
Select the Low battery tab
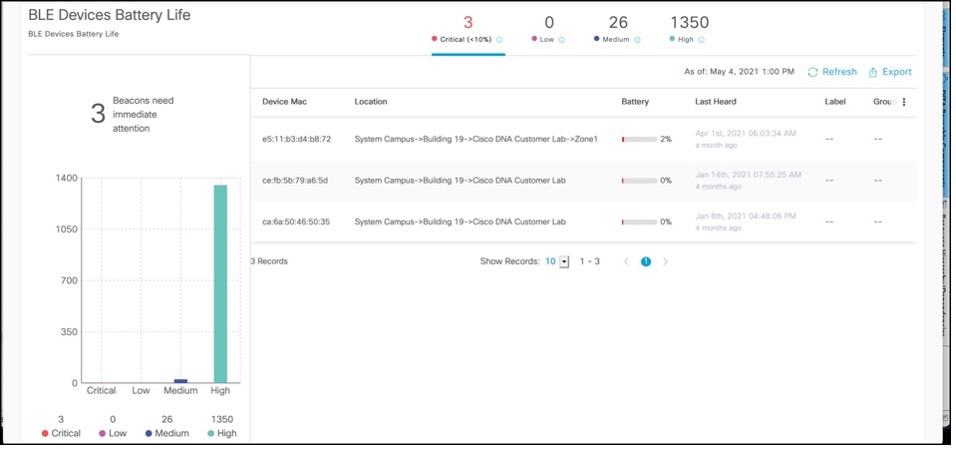tap(549, 28)
